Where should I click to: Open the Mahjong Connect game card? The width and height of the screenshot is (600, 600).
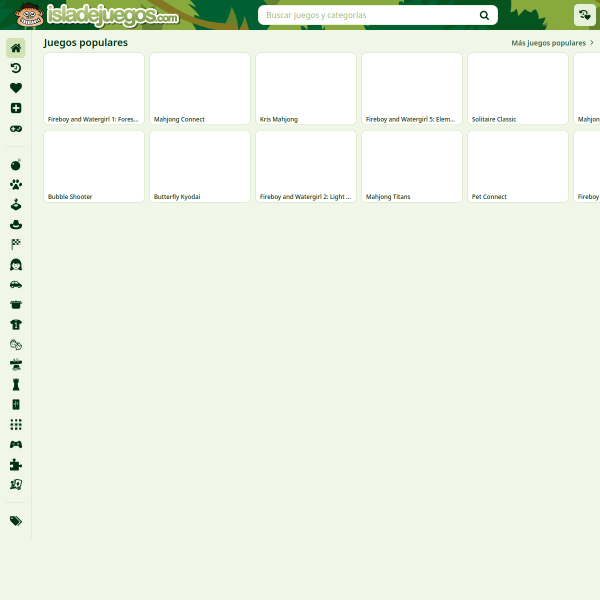[x=200, y=88]
